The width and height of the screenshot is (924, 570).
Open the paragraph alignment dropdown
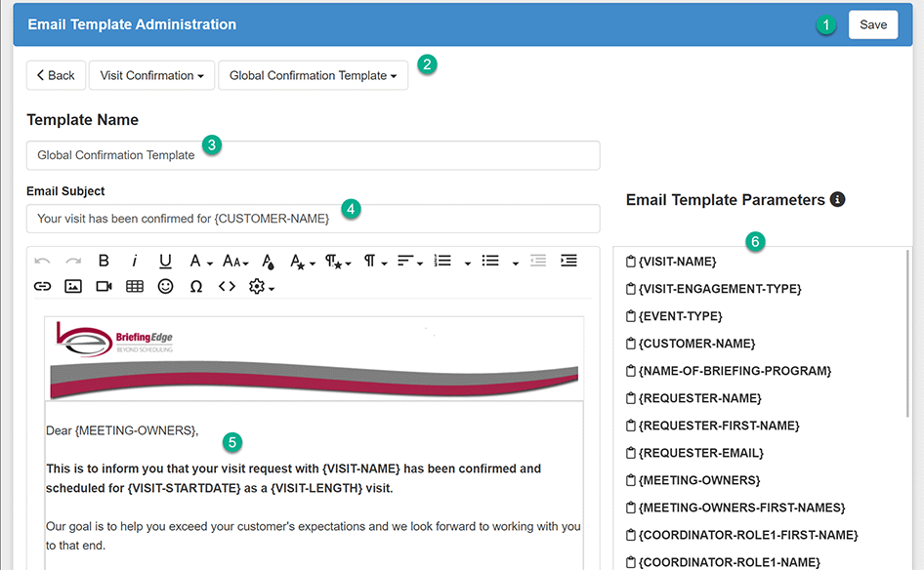408,260
